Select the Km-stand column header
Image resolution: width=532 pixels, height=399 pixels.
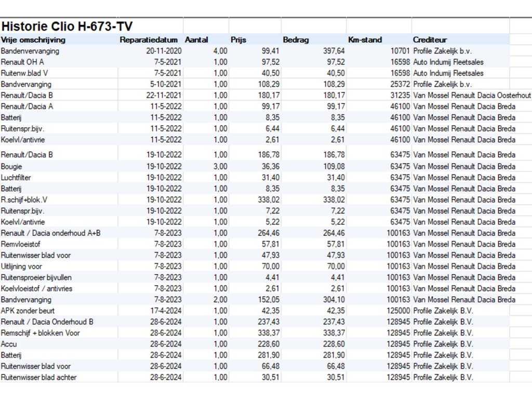point(365,39)
